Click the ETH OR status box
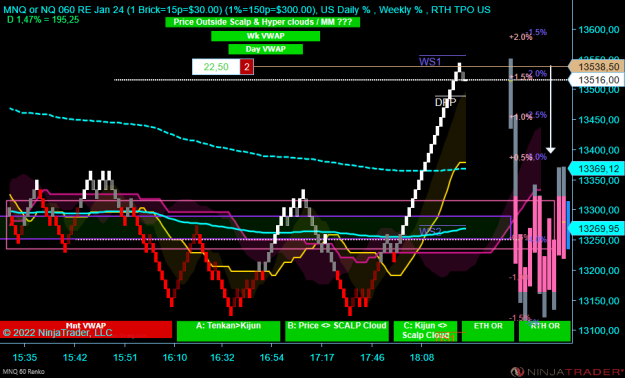Viewport: 625px width, 378px height. 488,331
